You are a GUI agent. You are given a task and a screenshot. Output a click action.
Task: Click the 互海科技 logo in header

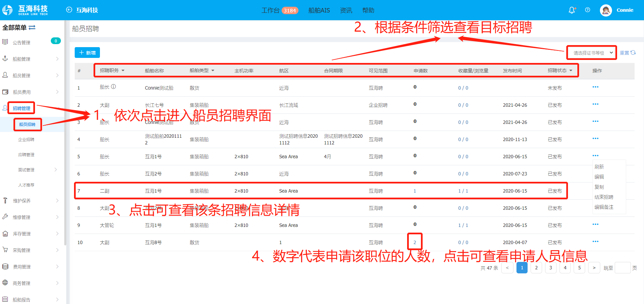coord(25,10)
